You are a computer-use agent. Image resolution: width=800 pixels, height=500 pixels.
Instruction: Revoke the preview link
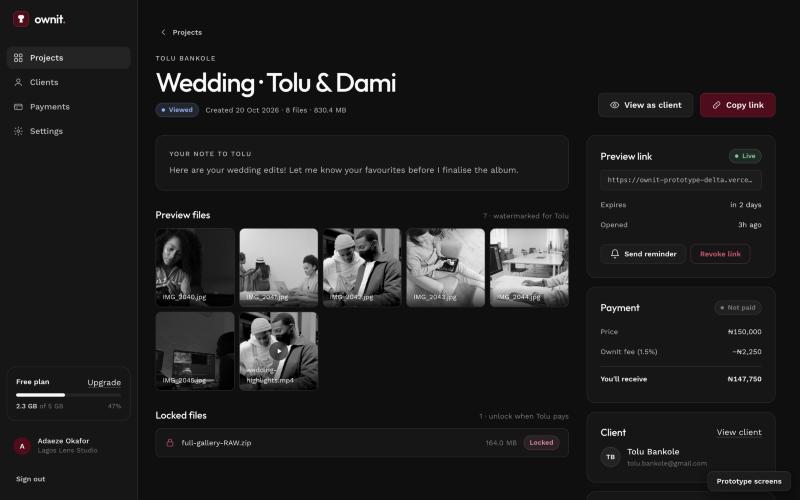(x=720, y=254)
